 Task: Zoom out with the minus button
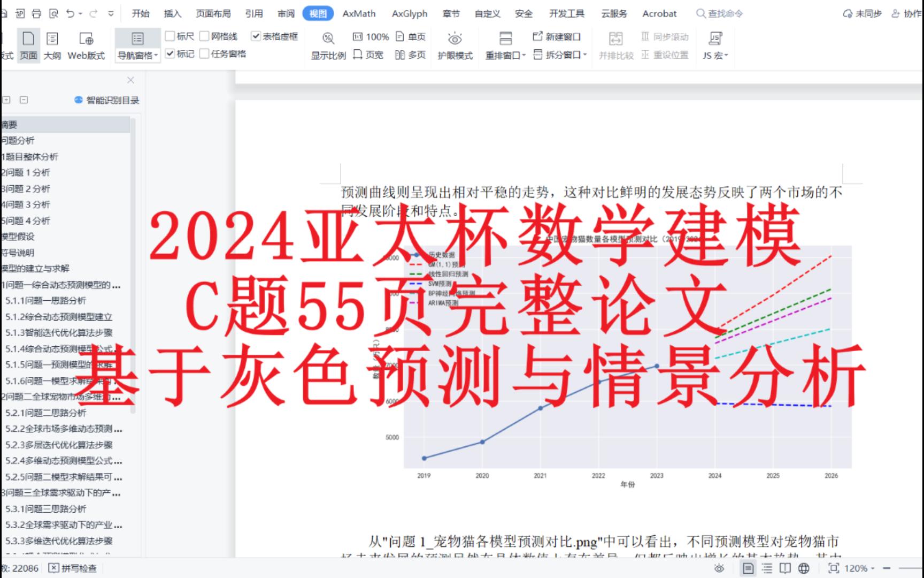coord(887,568)
